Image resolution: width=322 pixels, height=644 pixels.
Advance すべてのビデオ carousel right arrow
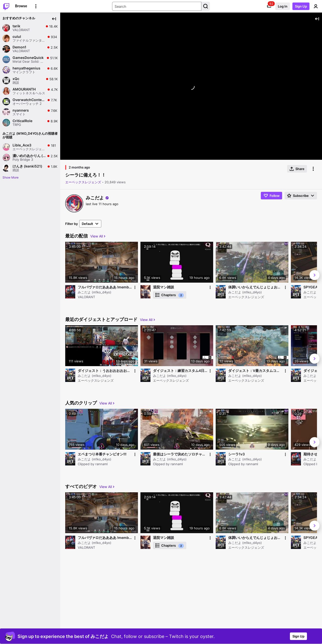pyautogui.click(x=314, y=526)
